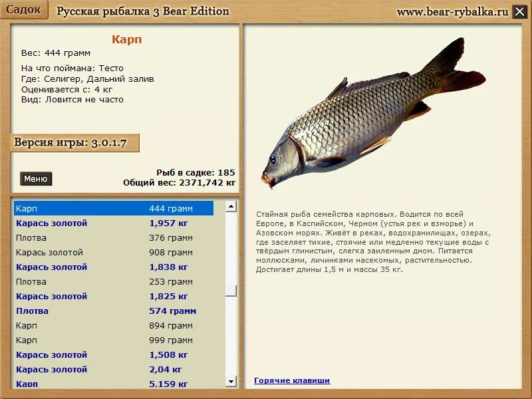Screen dimensions: 532x399
Task: Click the Рыб в садке: 185 counter
Action: coord(196,172)
